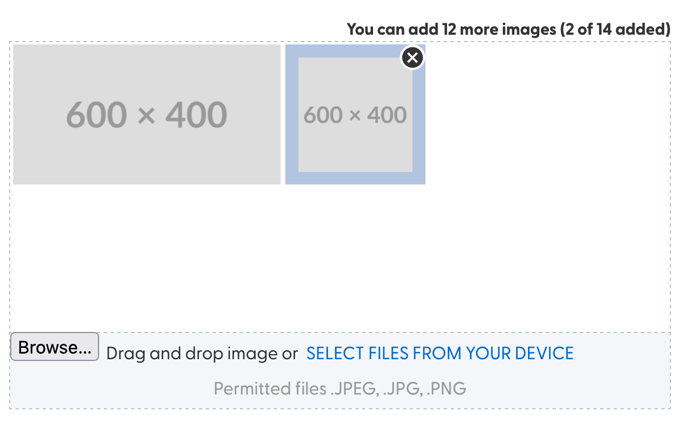688x427 pixels.
Task: Remove the second image with the X icon
Action: [x=412, y=58]
